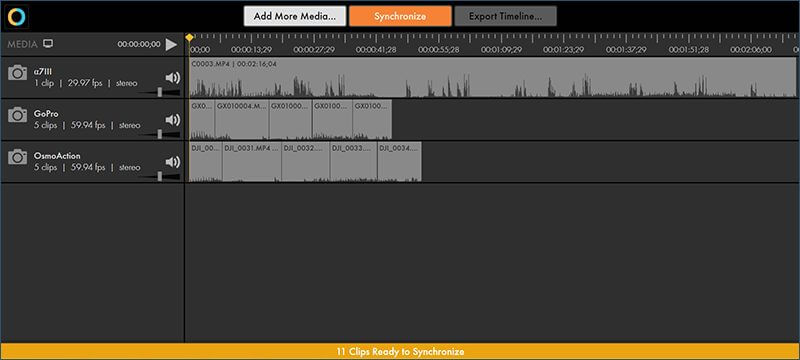Click ruler at 00:00:13;29
The height and width of the screenshot is (360, 800).
tap(252, 49)
